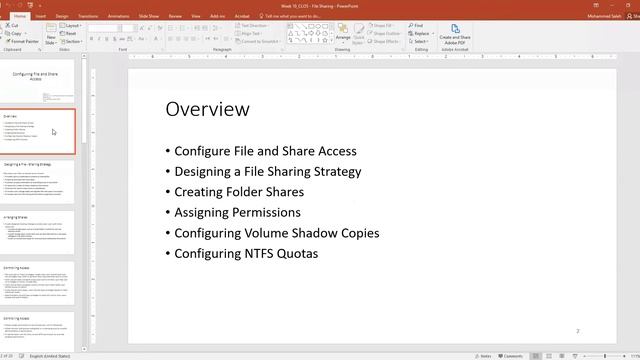Switch to Reading View icon
The image size is (640, 360).
pos(562,356)
